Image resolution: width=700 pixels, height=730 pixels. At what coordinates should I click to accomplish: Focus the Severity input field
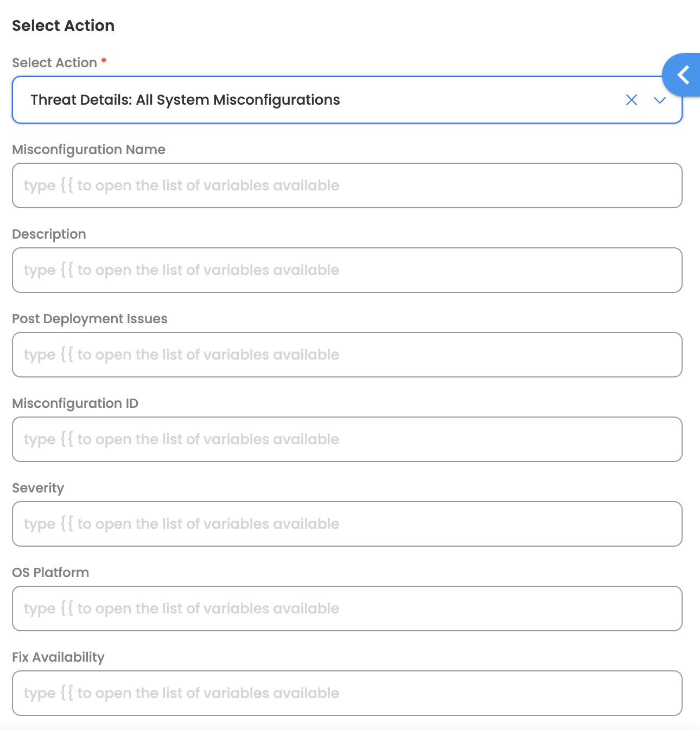click(x=347, y=524)
